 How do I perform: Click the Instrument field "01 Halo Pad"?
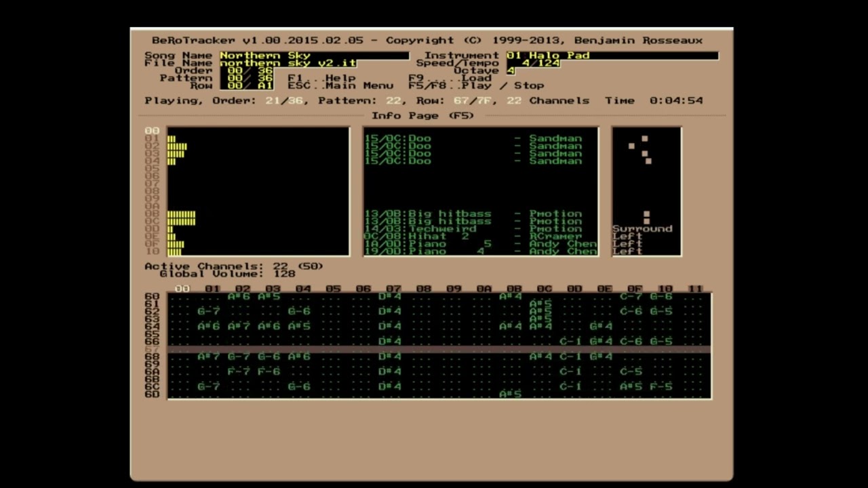point(612,56)
